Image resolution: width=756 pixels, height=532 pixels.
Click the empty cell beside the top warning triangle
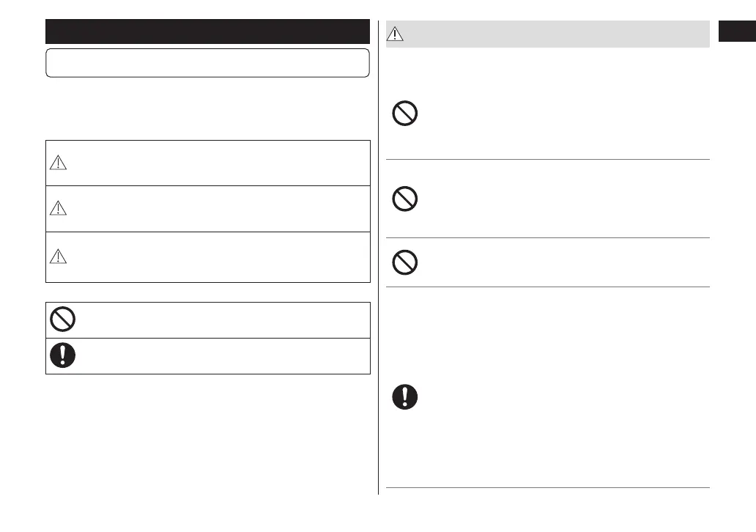click(x=220, y=163)
